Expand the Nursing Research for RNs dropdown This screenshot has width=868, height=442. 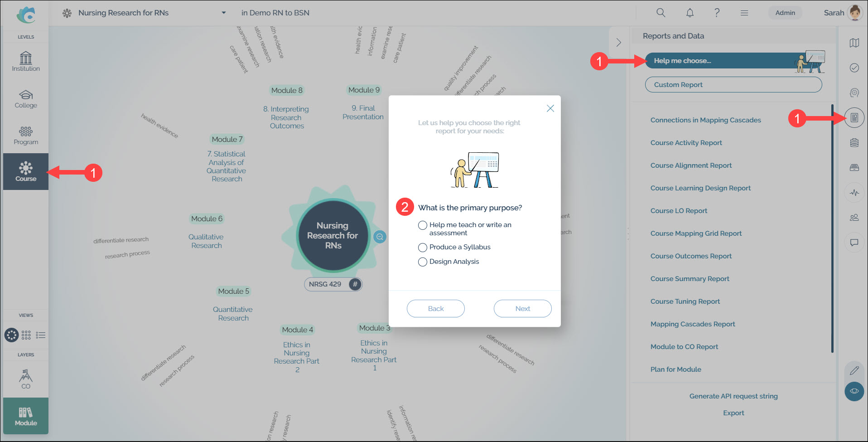[x=223, y=13]
